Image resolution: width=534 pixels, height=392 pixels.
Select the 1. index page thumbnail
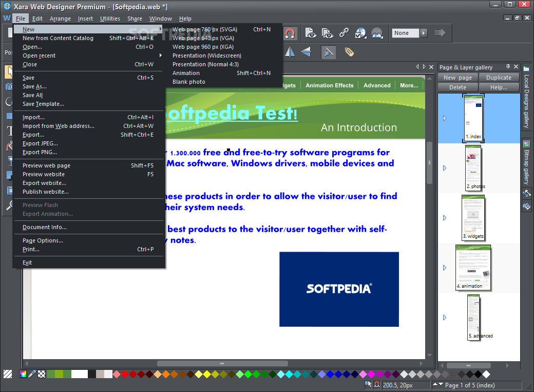coord(473,118)
